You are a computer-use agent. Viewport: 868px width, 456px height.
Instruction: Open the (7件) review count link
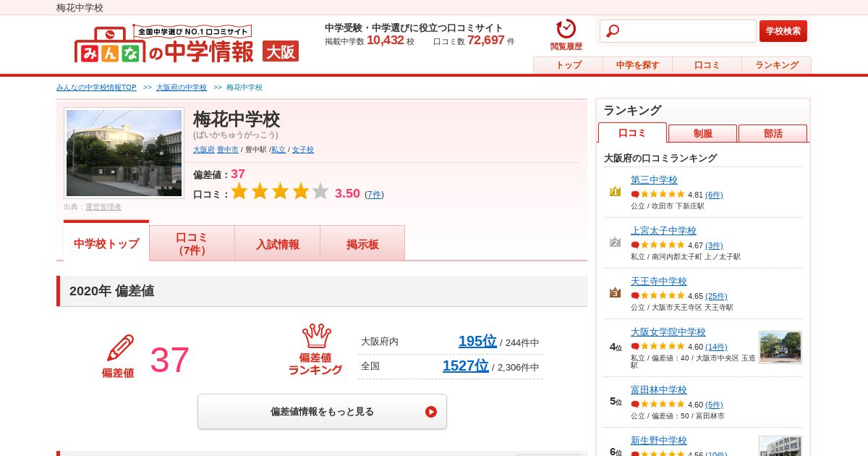(x=374, y=194)
